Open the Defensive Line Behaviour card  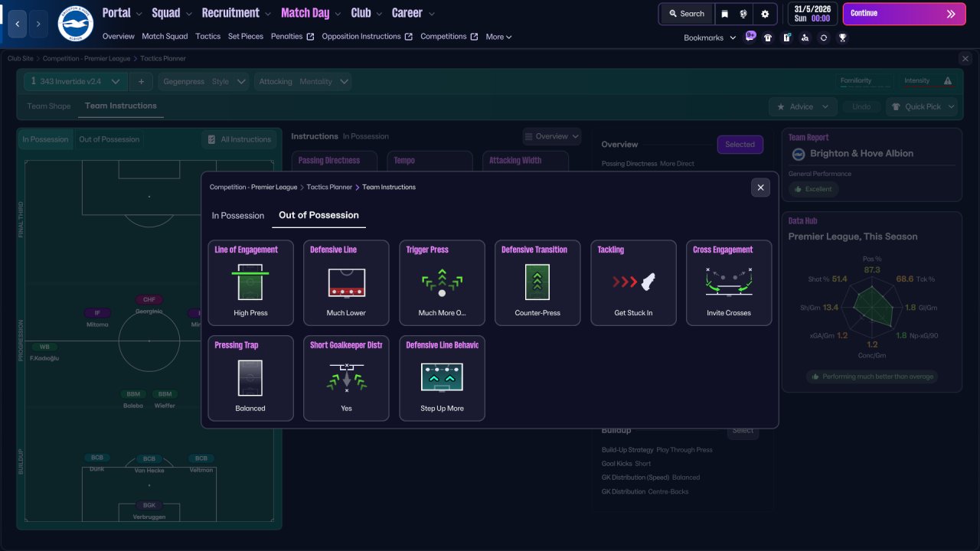[442, 379]
